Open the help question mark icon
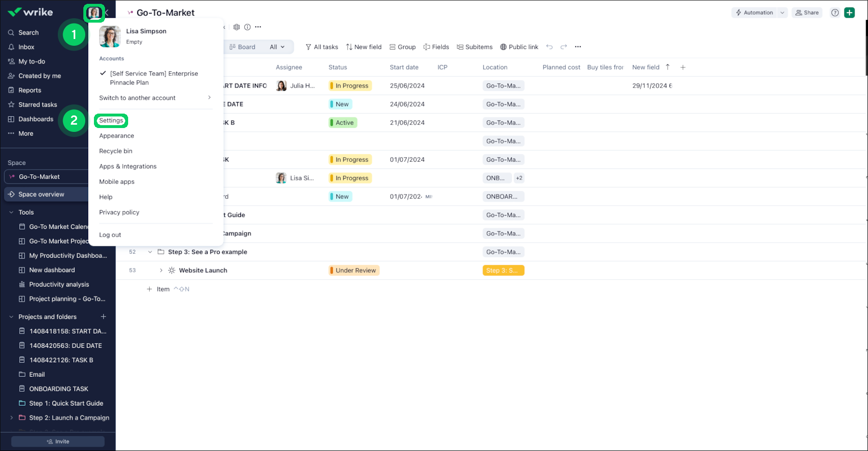Image resolution: width=868 pixels, height=451 pixels. [x=835, y=13]
